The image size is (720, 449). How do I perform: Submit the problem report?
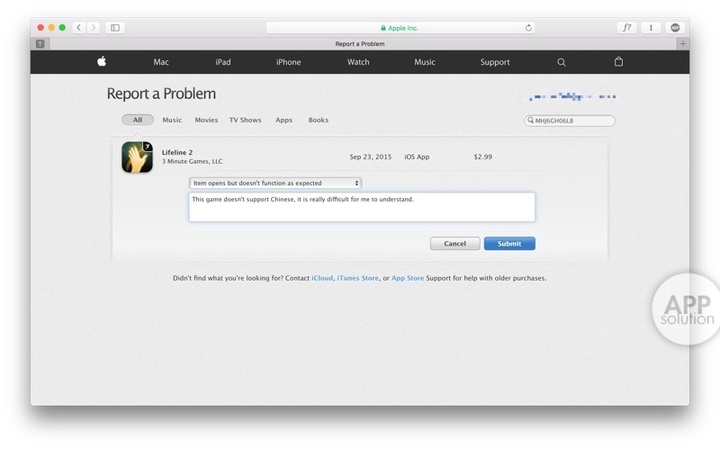pyautogui.click(x=509, y=243)
